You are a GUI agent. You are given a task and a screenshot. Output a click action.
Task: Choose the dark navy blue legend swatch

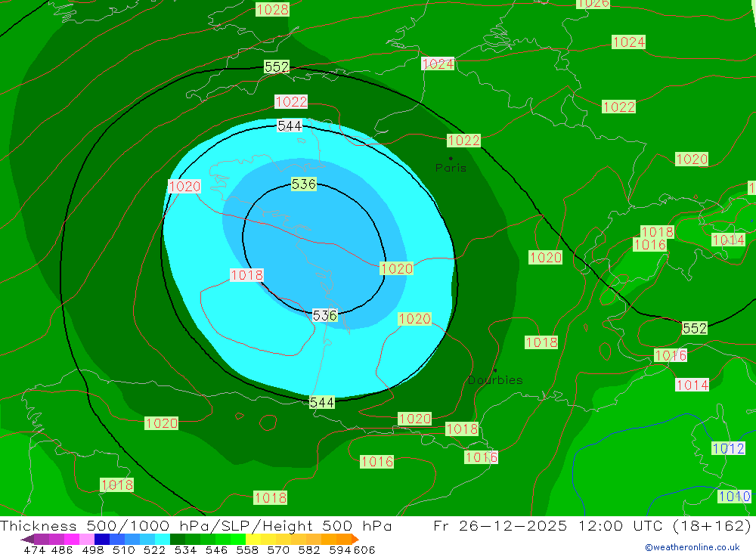point(102,539)
